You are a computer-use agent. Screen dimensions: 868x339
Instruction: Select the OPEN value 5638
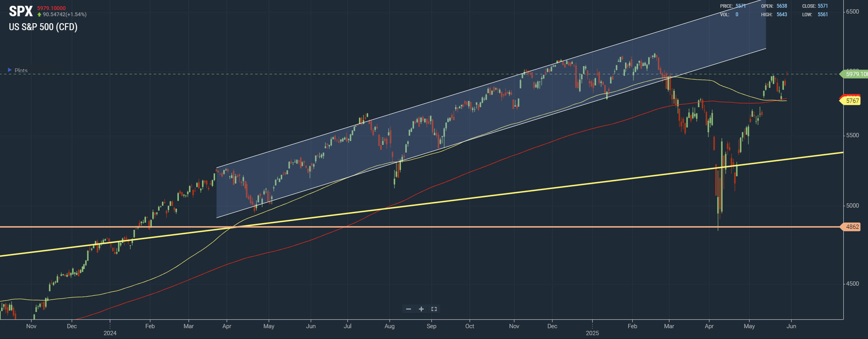click(782, 6)
